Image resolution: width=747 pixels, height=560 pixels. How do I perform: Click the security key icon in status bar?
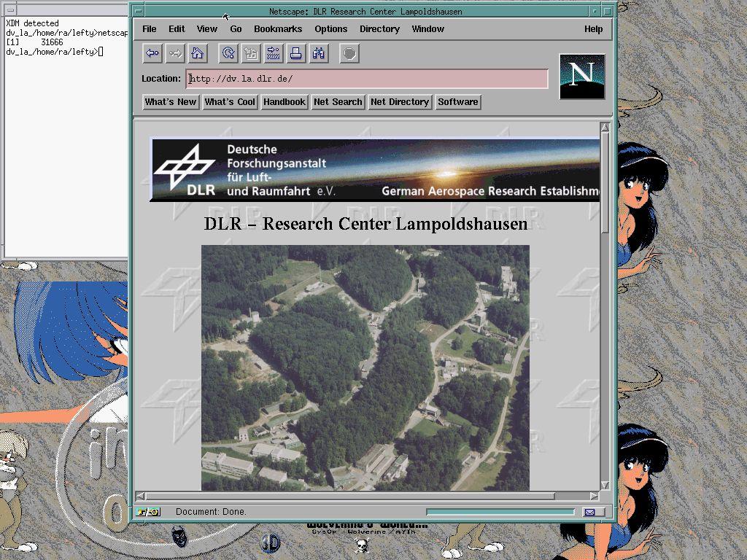pyautogui.click(x=148, y=512)
